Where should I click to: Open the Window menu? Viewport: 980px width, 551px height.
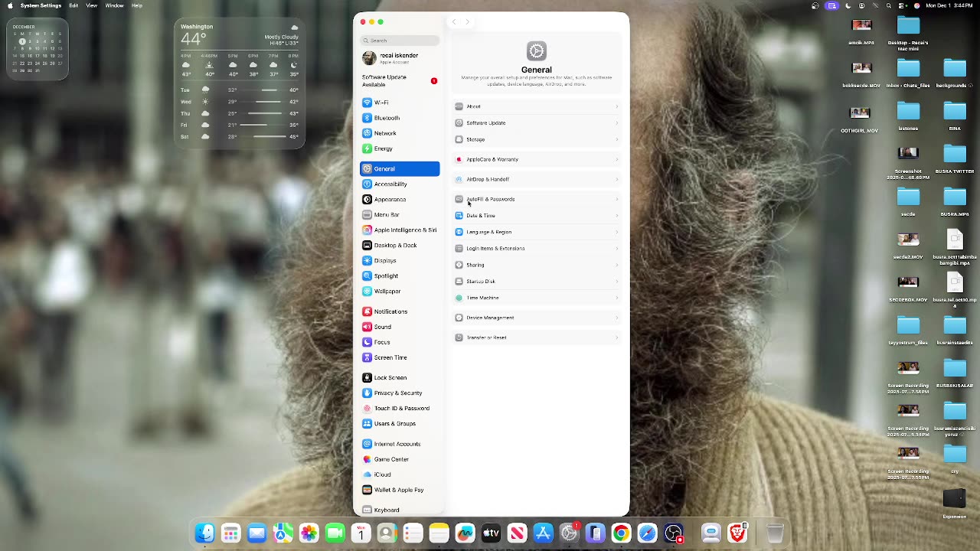coord(114,5)
